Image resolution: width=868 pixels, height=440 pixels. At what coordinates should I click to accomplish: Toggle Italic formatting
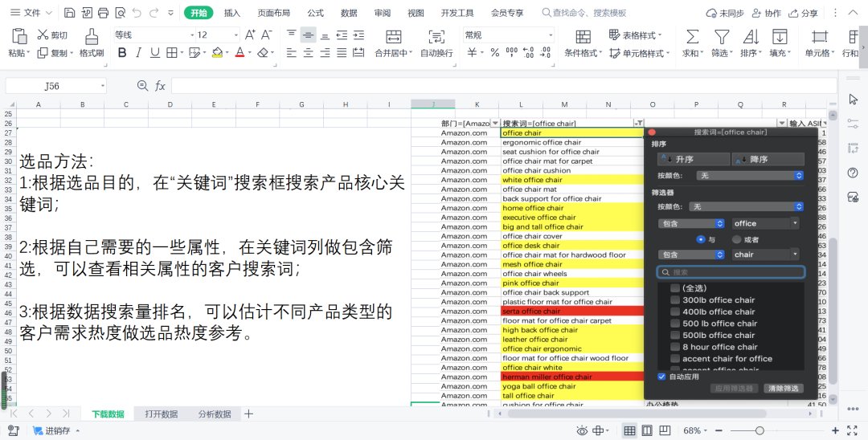tap(138, 53)
